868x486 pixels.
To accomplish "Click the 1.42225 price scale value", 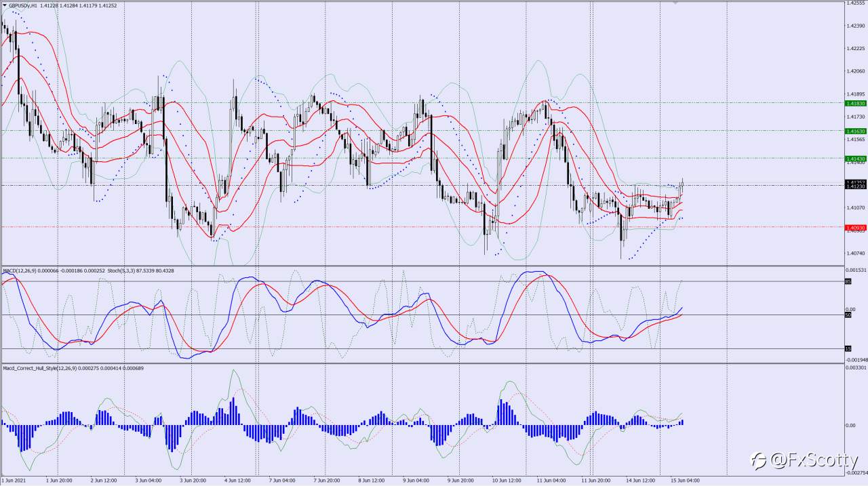I will [x=856, y=49].
